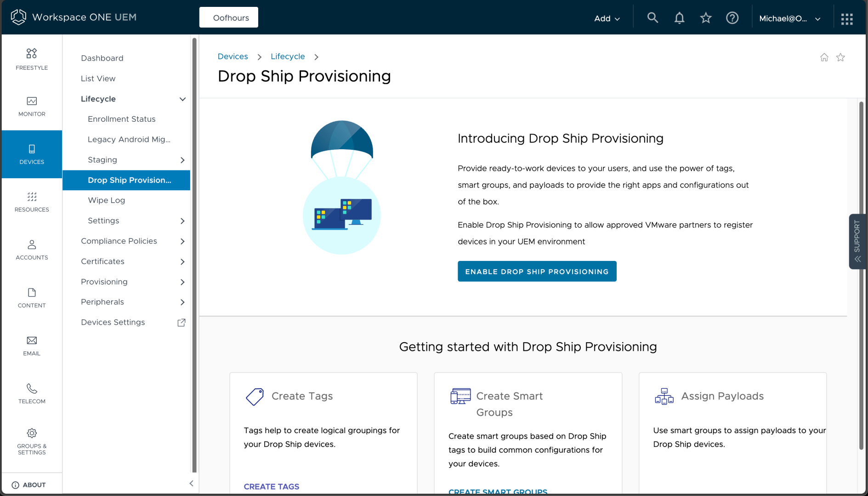Open the Freestyle section in sidebar
The height and width of the screenshot is (496, 868).
point(32,59)
